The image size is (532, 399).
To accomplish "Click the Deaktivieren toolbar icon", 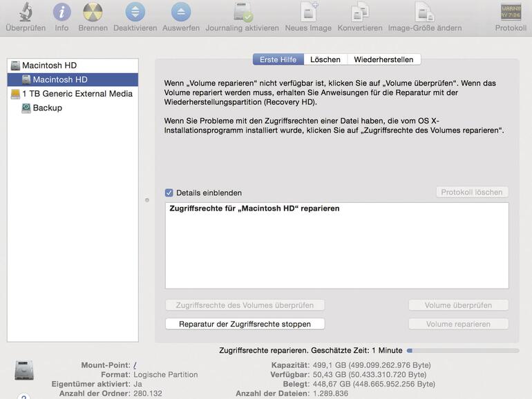I will 135,12.
